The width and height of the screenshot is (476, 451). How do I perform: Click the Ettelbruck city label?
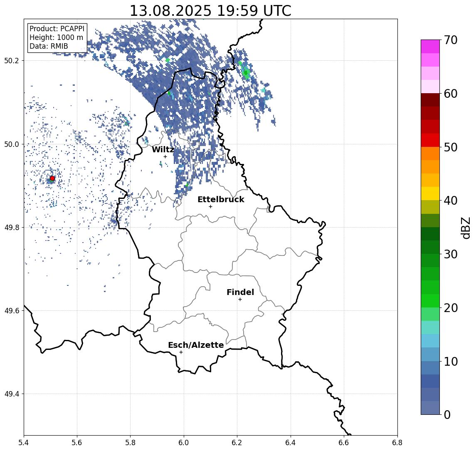221,199
